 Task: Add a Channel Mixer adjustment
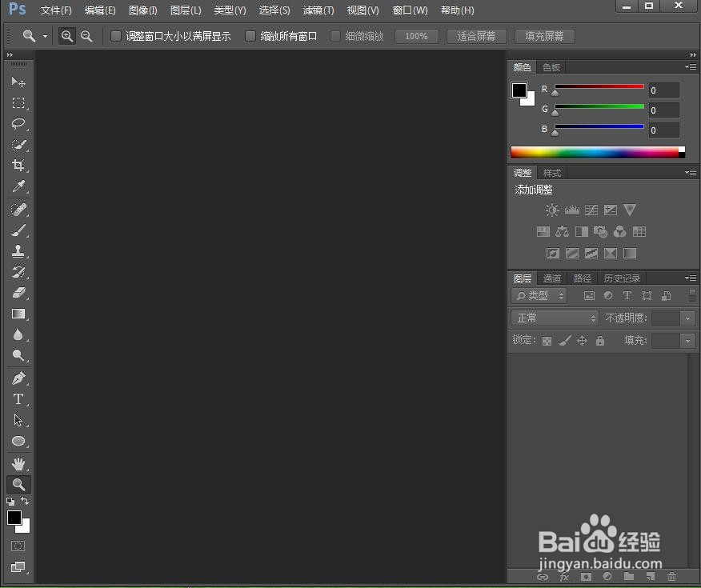point(619,231)
